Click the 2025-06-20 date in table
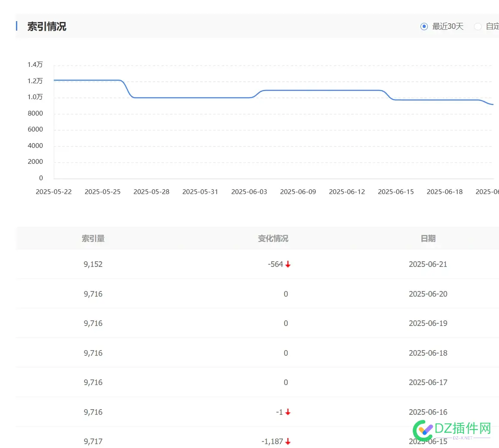499x448 pixels. coord(428,294)
